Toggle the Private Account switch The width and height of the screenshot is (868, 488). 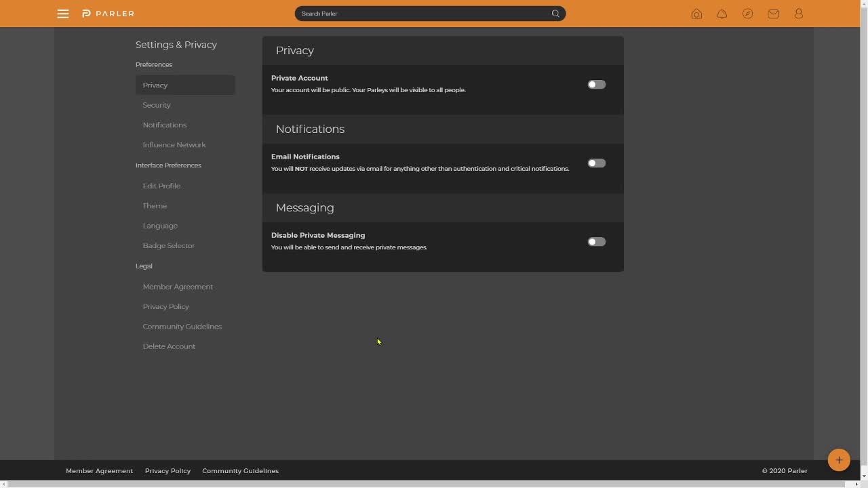tap(597, 85)
